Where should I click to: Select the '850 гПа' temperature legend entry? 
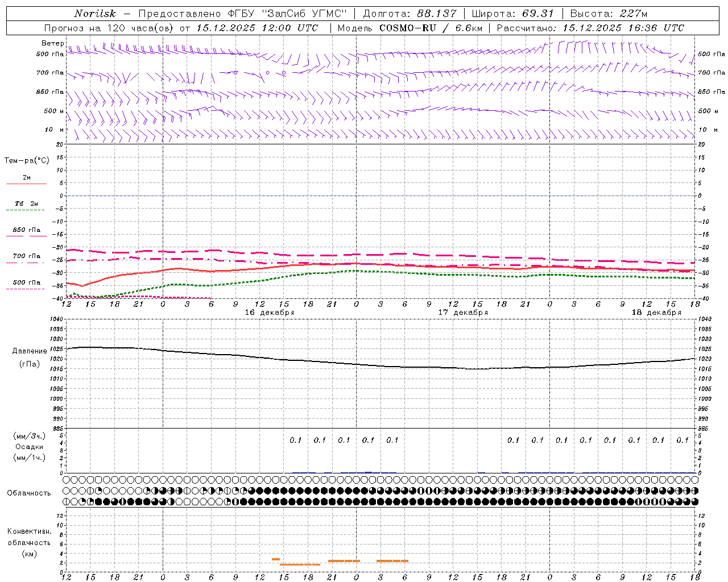[27, 230]
